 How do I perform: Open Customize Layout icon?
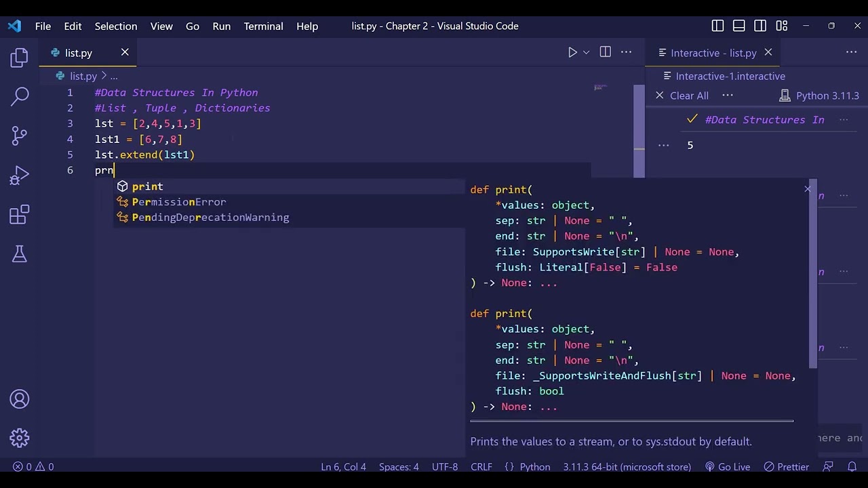782,26
